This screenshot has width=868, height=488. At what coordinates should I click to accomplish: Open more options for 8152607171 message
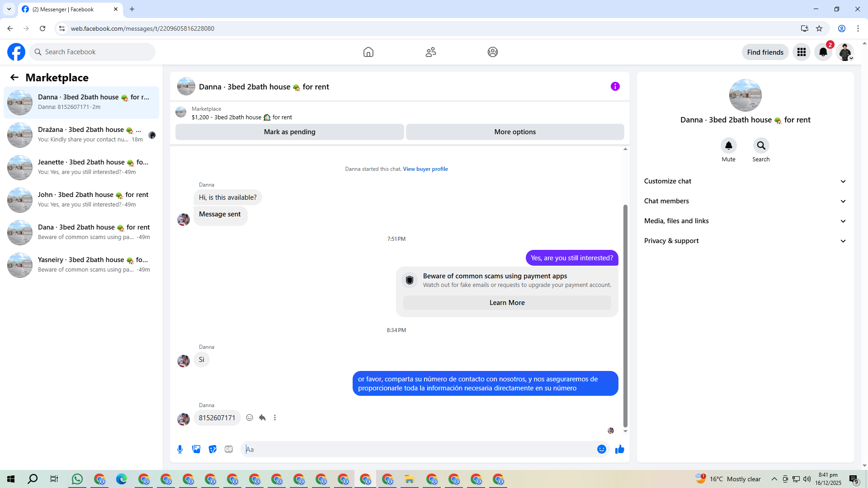pos(275,418)
